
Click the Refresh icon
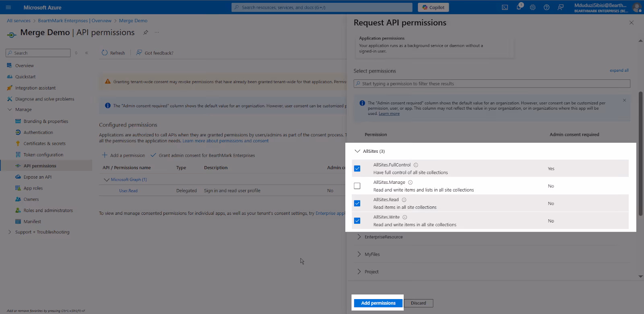(105, 53)
